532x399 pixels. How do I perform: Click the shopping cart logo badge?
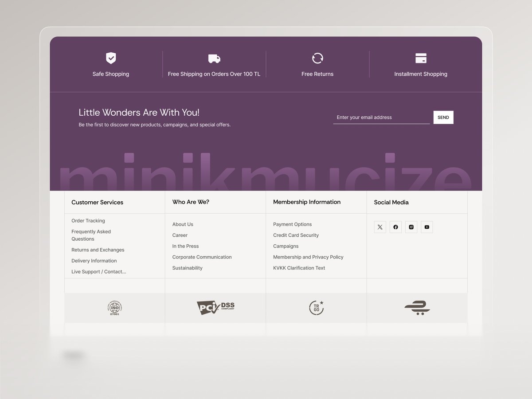(417, 308)
